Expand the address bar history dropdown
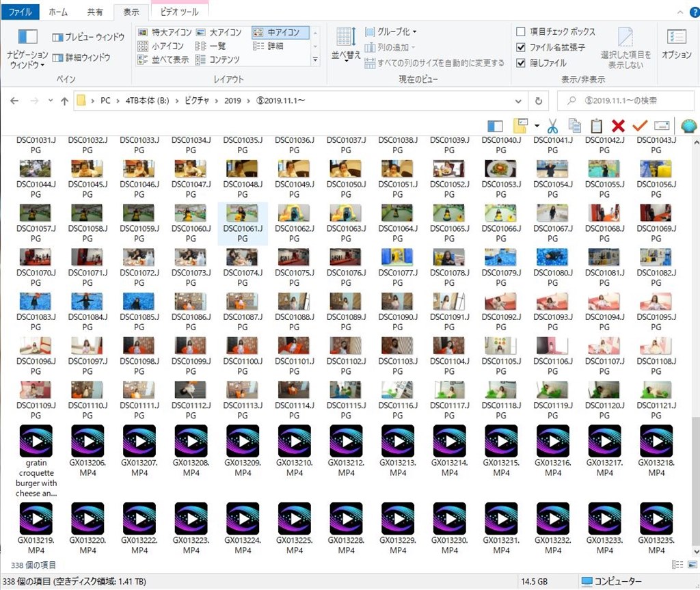 518,101
